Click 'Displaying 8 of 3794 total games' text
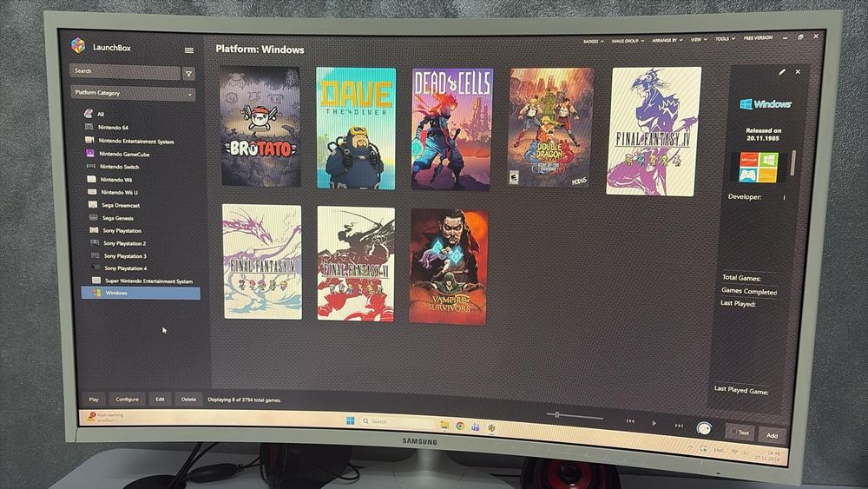Image resolution: width=868 pixels, height=489 pixels. click(x=244, y=400)
